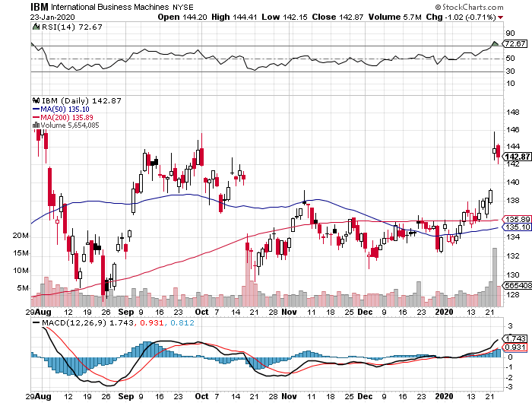Click the MA(50) 135.10 legend entry
The image size is (532, 403).
point(61,109)
